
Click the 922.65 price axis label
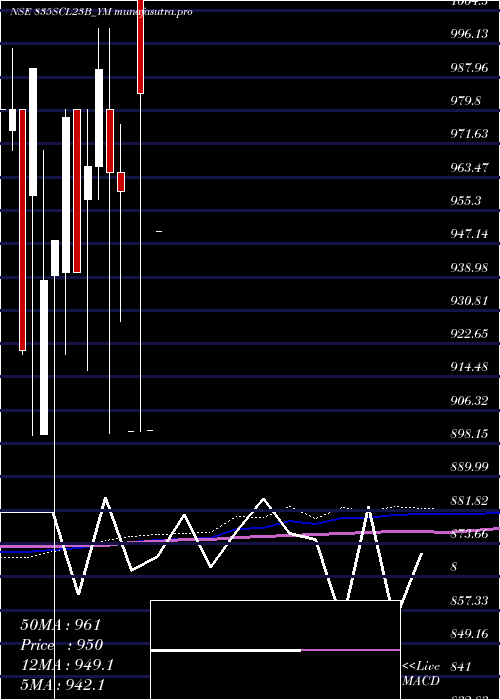pyautogui.click(x=469, y=334)
